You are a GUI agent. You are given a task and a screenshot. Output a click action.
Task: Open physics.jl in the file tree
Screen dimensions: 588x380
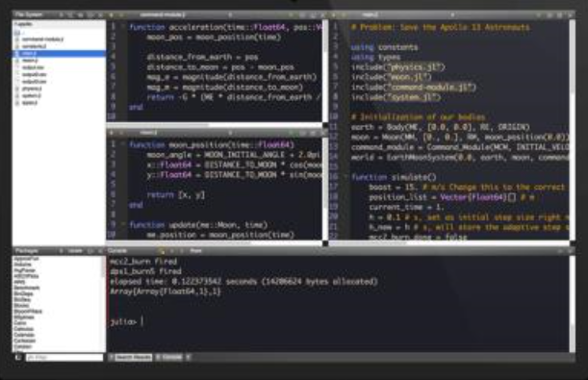pyautogui.click(x=32, y=89)
